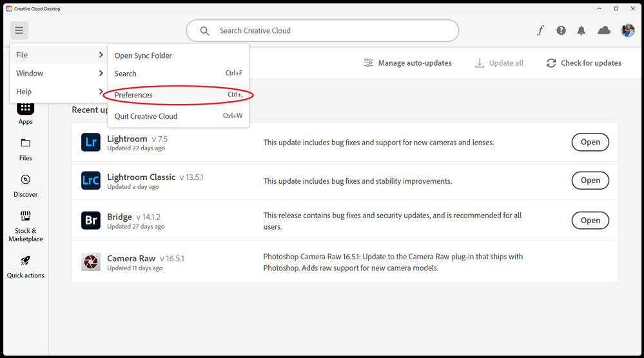Click the Bridge app name
The image size is (644, 358).
(x=119, y=217)
